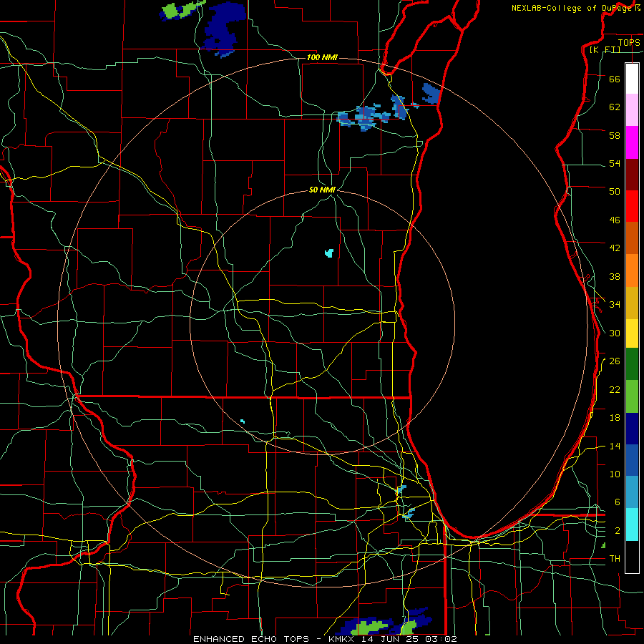Click the TOPS legend title
Image resolution: width=644 pixels, height=644 pixels.
pos(629,43)
